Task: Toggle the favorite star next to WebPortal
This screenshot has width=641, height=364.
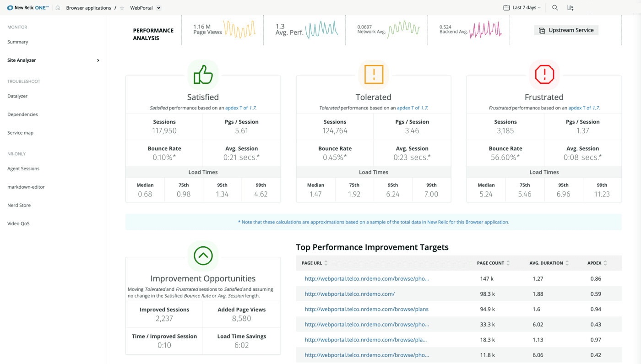Action: [x=121, y=7]
